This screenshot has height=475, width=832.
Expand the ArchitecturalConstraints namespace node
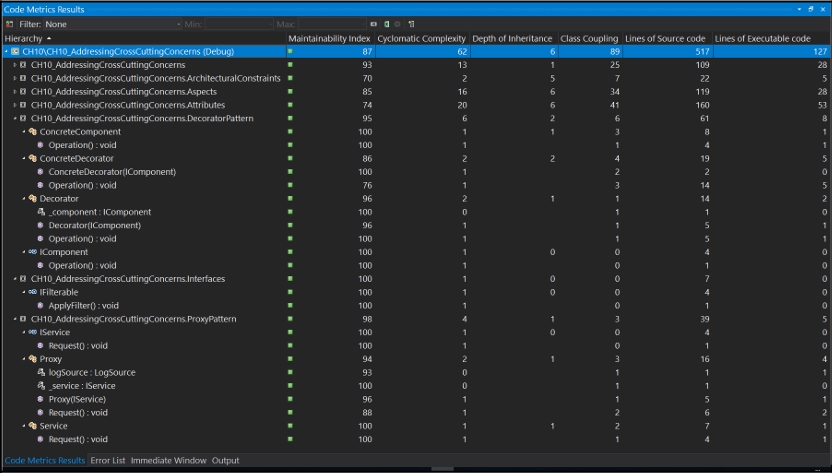15,79
